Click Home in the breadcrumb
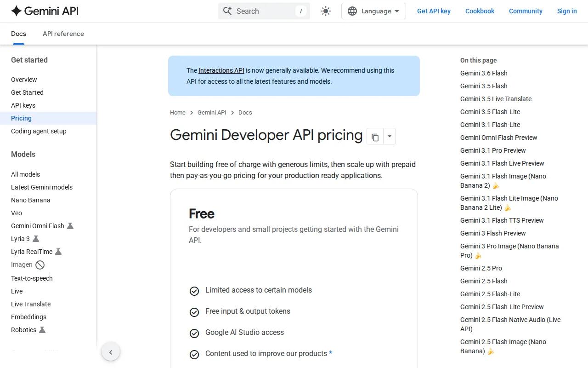Screen dimensions: 588x368 [x=178, y=112]
